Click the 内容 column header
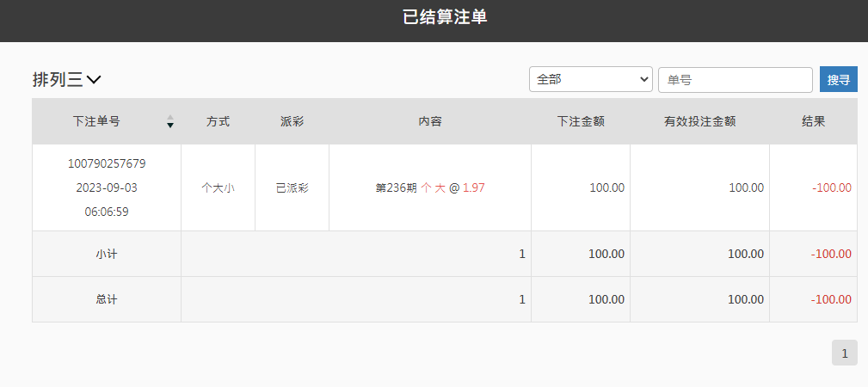 [x=430, y=121]
